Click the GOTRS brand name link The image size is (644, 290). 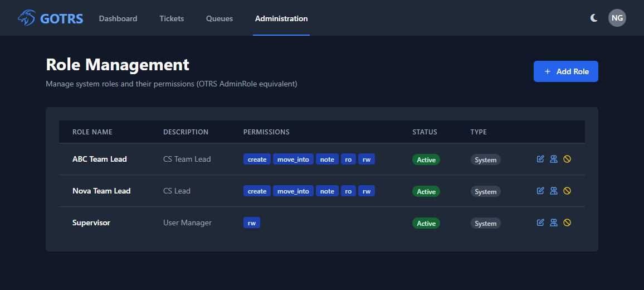coord(62,18)
